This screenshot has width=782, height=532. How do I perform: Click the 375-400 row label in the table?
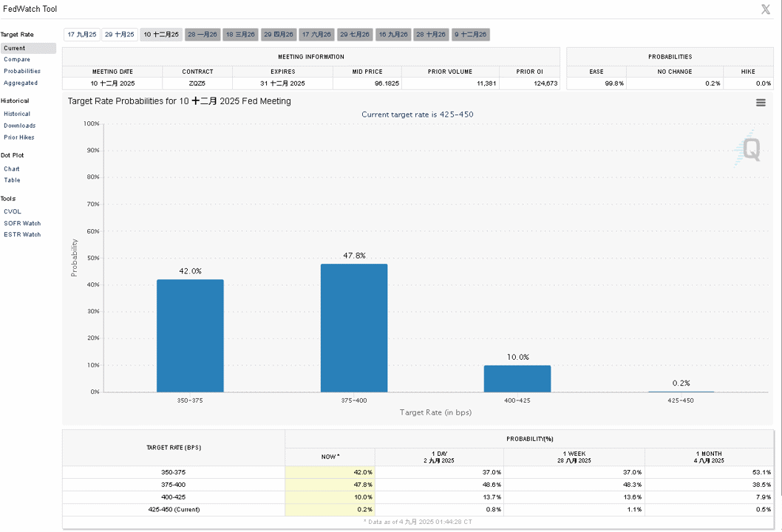[173, 485]
